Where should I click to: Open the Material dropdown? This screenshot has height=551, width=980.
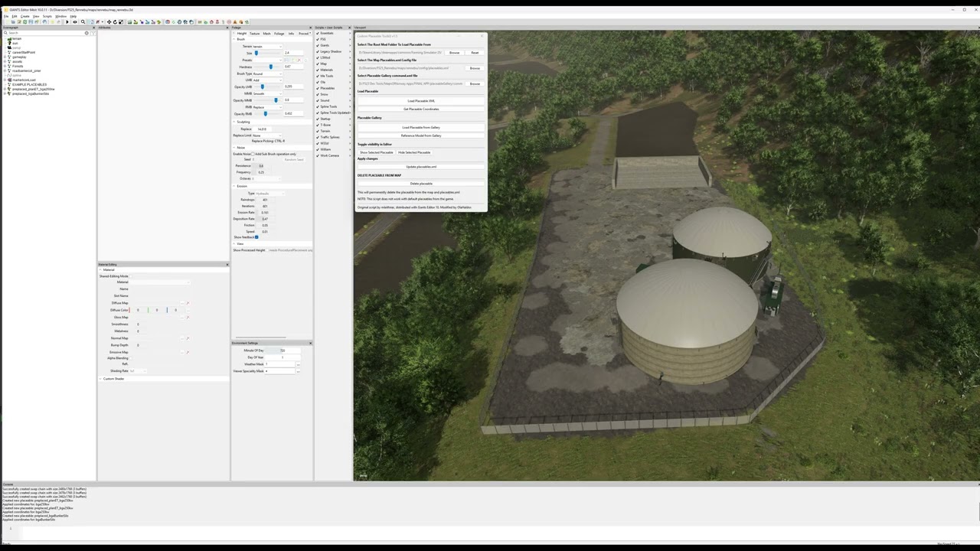click(x=160, y=282)
